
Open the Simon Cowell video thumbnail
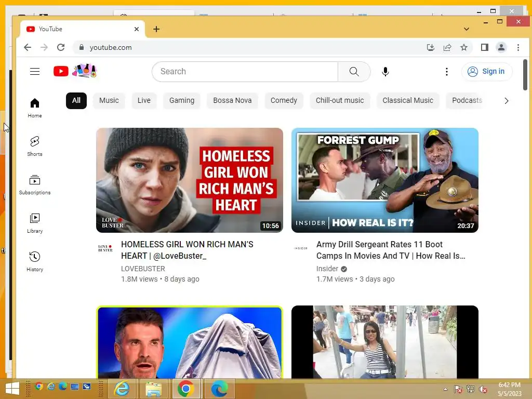point(189,342)
